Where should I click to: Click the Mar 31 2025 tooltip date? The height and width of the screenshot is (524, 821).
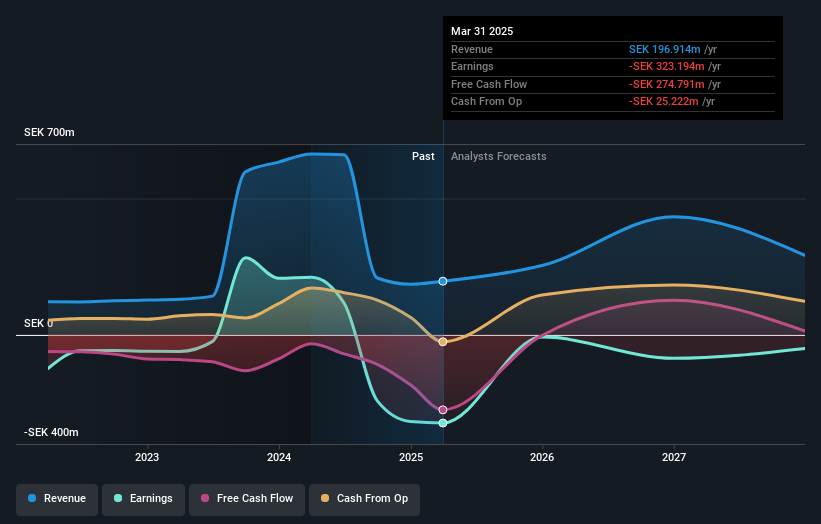click(482, 31)
